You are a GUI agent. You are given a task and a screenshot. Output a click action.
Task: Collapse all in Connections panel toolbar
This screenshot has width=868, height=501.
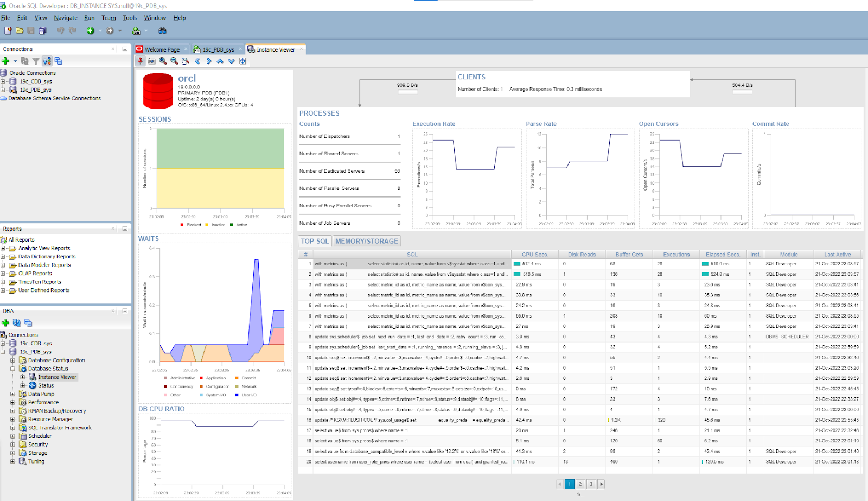[x=59, y=61]
